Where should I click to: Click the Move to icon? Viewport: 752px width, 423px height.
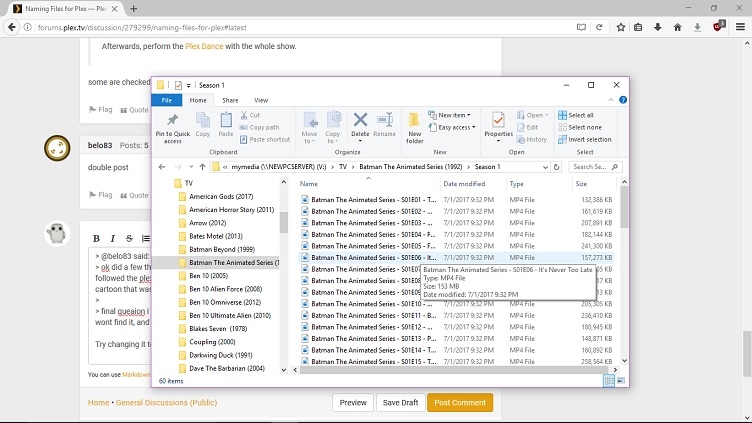(310, 120)
